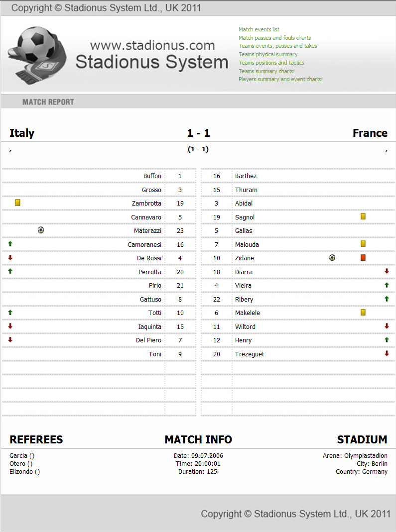Open Teams events, passes and takes
The width and height of the screenshot is (396, 532).
click(x=278, y=46)
